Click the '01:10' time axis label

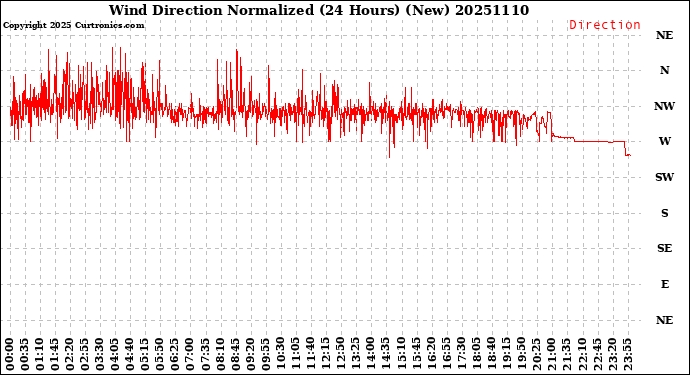click(40, 354)
